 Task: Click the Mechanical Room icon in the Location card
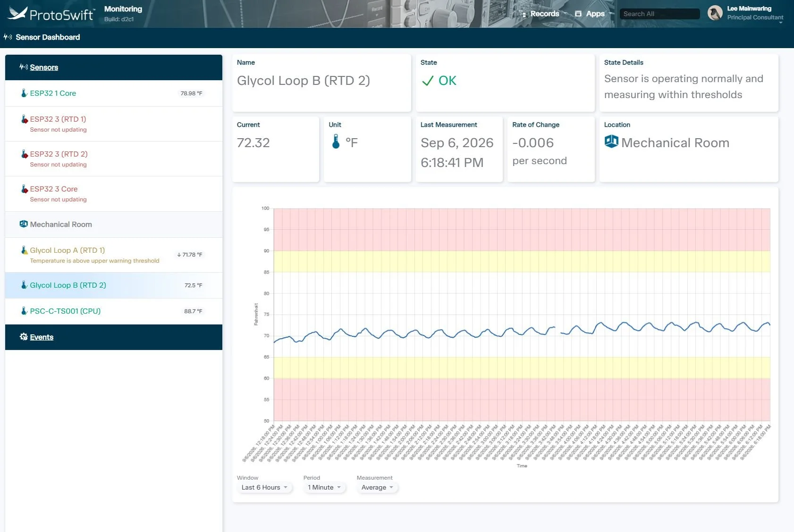(611, 141)
